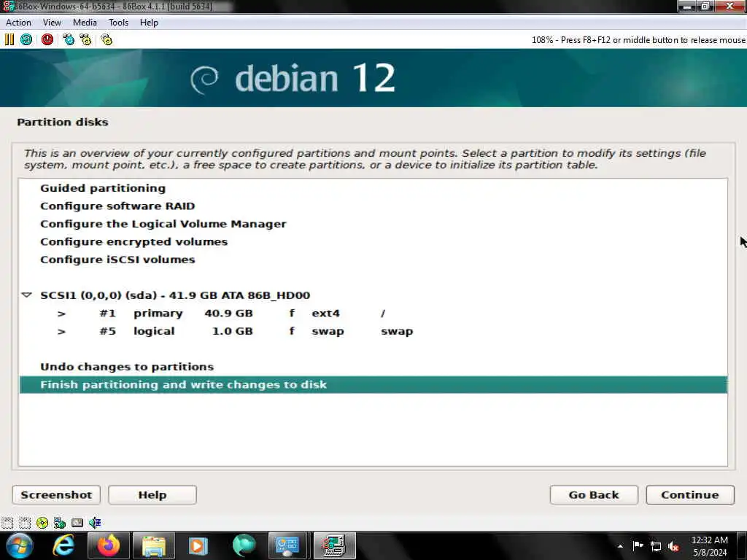Select the SCSI1 (0,0,0) (sda) disk row
The width and height of the screenshot is (747, 560).
[373, 295]
